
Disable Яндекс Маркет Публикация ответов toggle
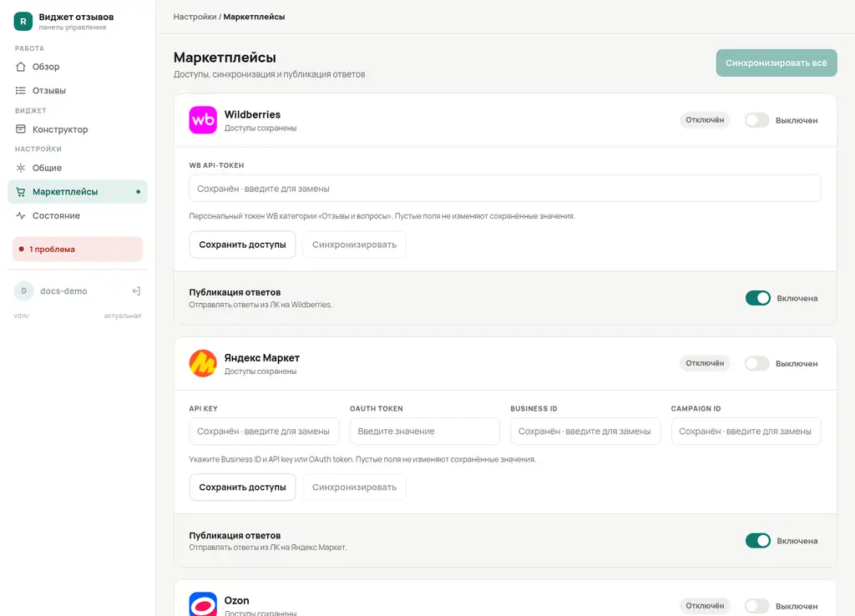coord(758,541)
